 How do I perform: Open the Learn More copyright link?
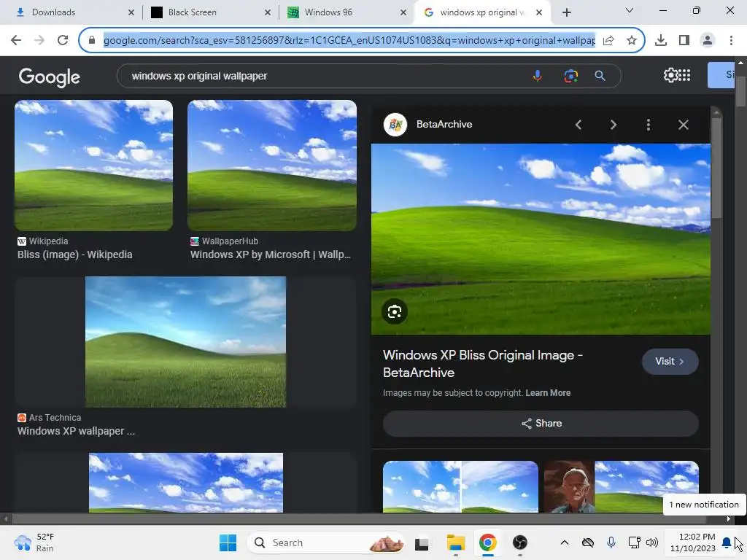[x=548, y=393]
